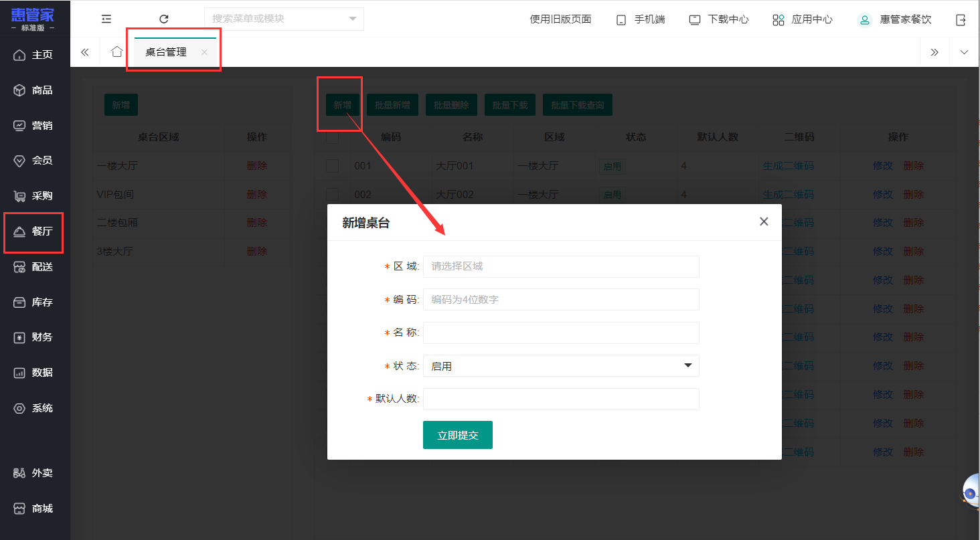Open 商品 in sidebar
This screenshot has height=540, width=980.
point(35,90)
